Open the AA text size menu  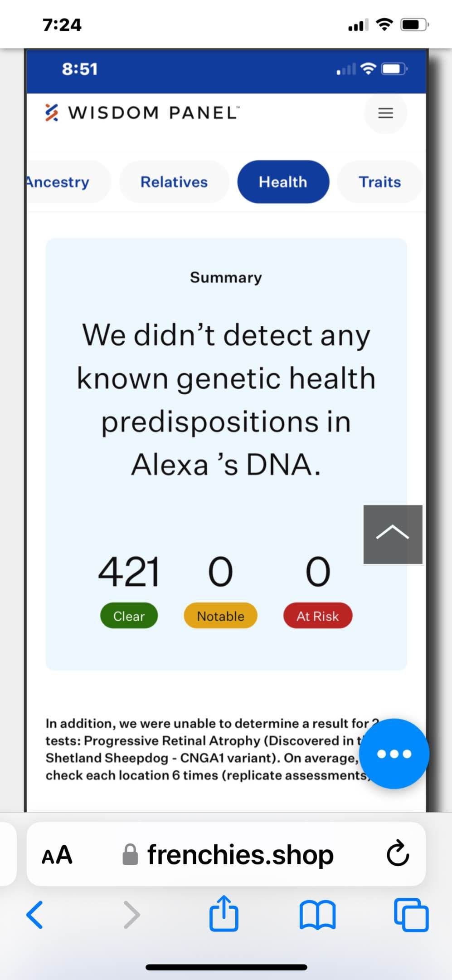click(57, 855)
